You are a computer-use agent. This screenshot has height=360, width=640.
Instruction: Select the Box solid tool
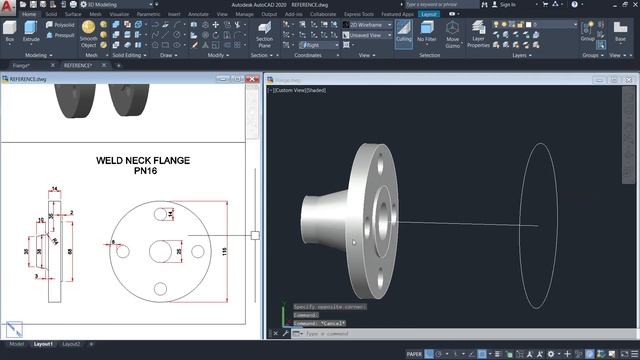(x=10, y=32)
